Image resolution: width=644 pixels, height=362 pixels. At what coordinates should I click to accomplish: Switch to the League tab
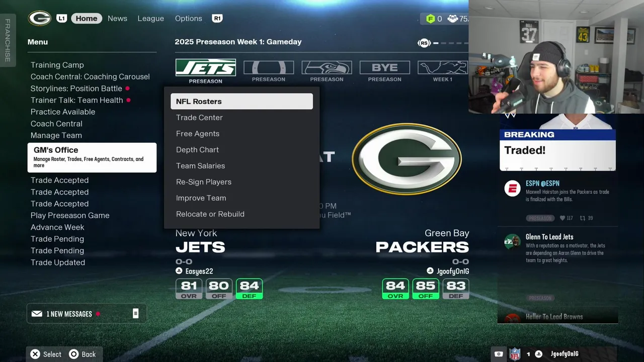[x=151, y=18]
